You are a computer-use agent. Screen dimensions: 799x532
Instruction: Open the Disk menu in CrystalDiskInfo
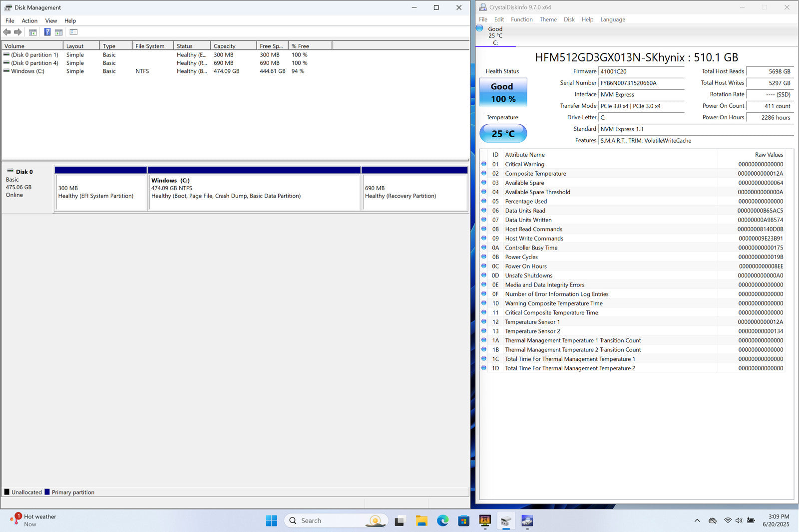(x=569, y=19)
